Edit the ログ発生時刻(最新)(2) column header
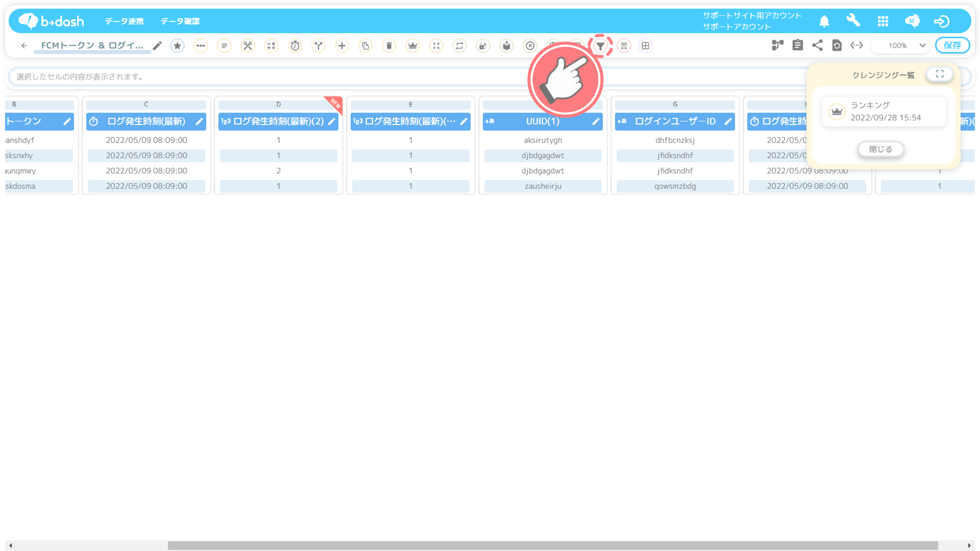The width and height of the screenshot is (980, 551). (331, 121)
